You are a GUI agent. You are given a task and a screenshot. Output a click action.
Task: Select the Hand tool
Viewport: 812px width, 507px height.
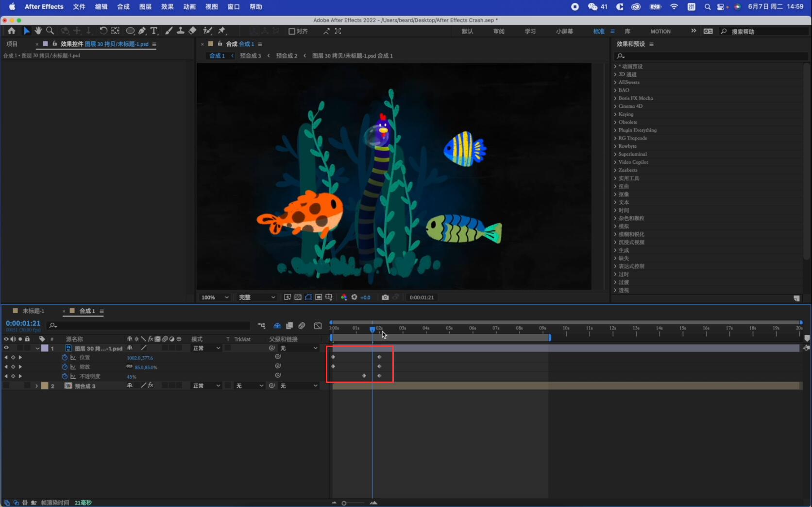point(38,31)
